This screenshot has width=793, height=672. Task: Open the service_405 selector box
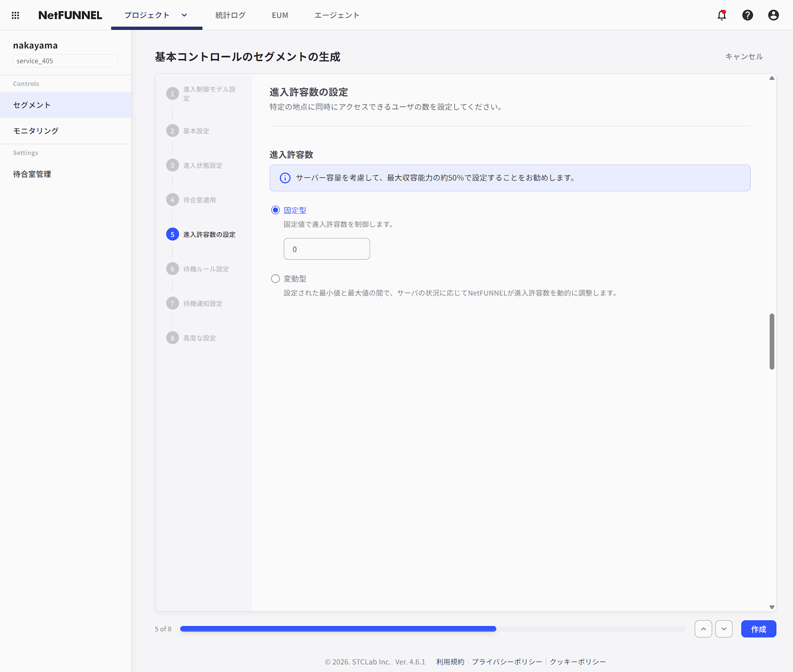[65, 61]
